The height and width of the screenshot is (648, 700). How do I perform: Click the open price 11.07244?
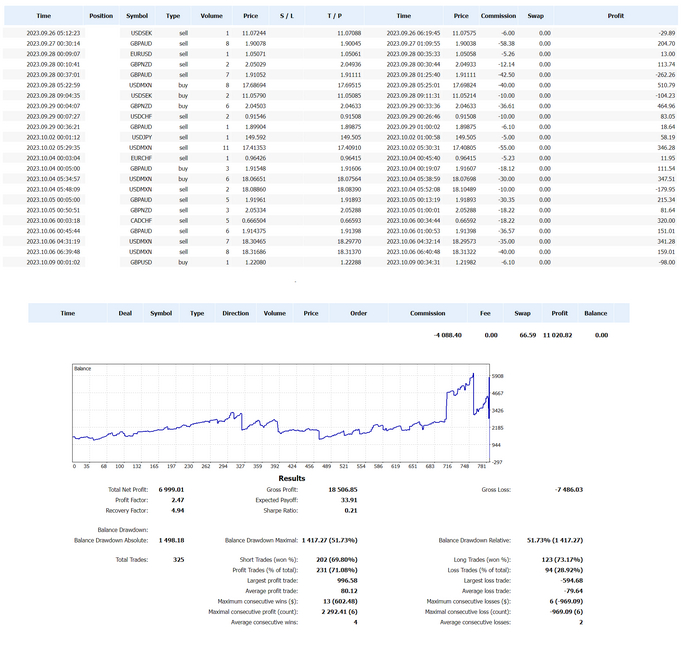254,33
